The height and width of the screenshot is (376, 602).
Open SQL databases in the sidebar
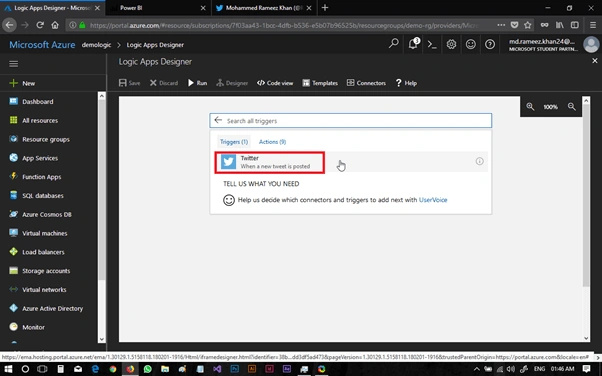point(36,195)
